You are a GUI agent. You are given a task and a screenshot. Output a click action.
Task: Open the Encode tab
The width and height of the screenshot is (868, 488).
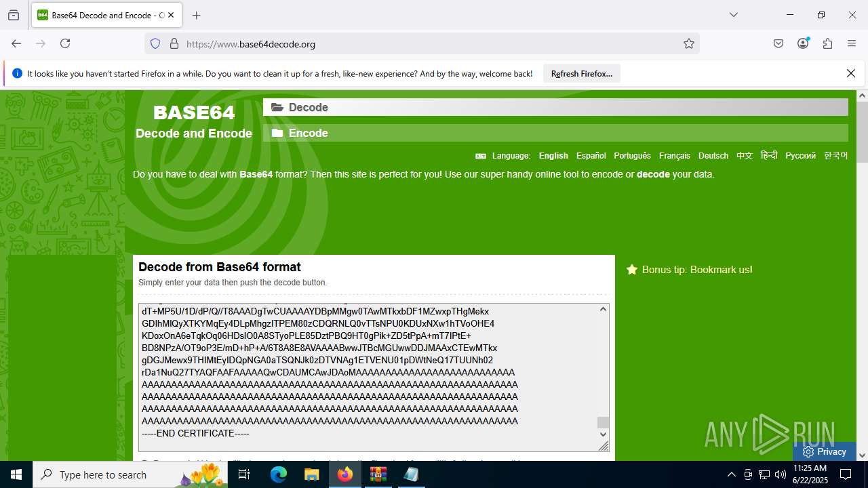[x=555, y=133]
